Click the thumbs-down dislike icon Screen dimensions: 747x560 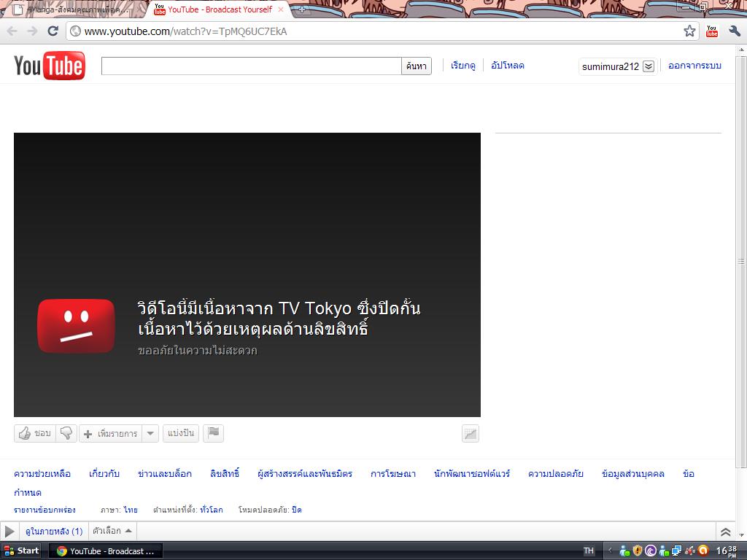(x=66, y=433)
